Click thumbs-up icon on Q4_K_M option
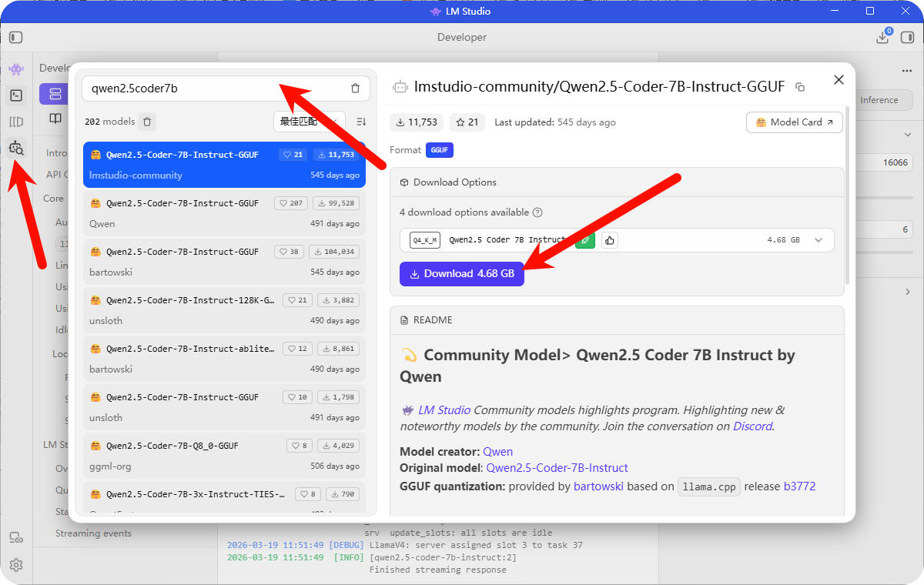 [609, 240]
